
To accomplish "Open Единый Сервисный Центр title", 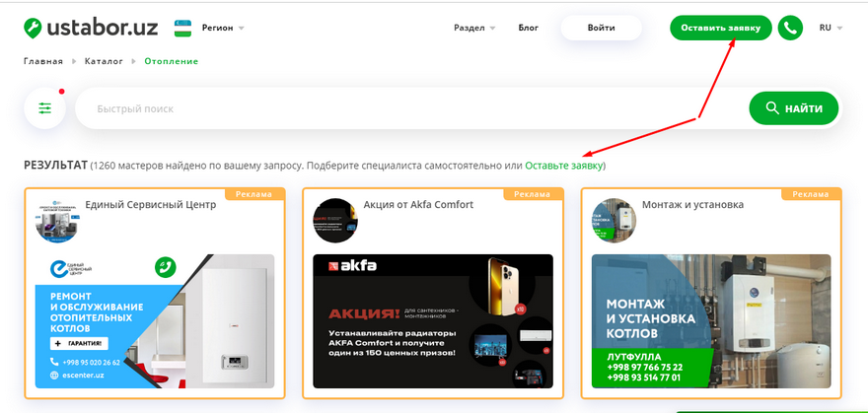I will [x=151, y=205].
